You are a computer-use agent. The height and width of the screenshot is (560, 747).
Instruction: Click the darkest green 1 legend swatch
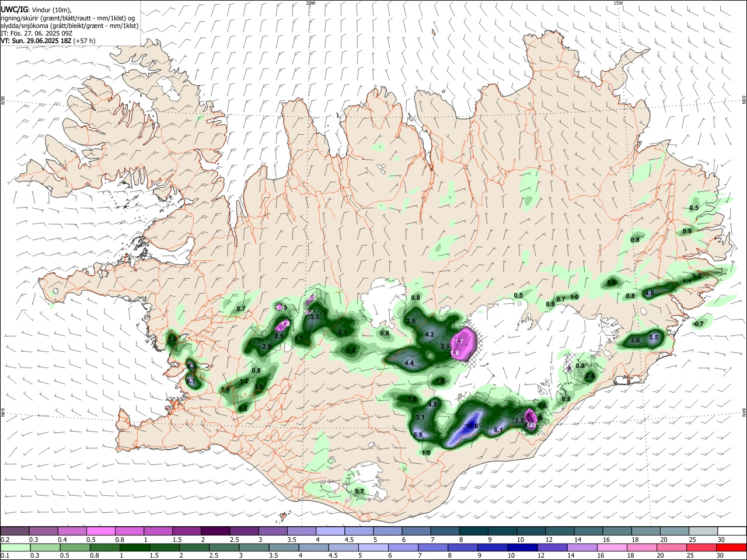point(134,547)
